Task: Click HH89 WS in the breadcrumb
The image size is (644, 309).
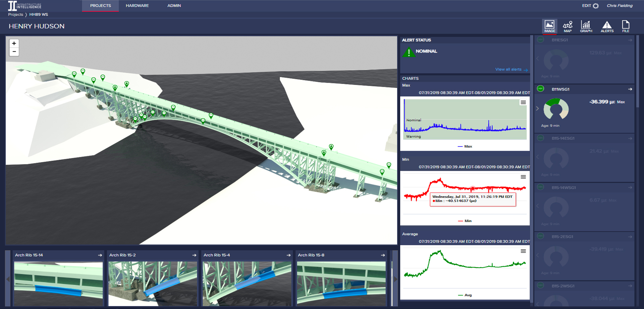Action: click(x=39, y=14)
